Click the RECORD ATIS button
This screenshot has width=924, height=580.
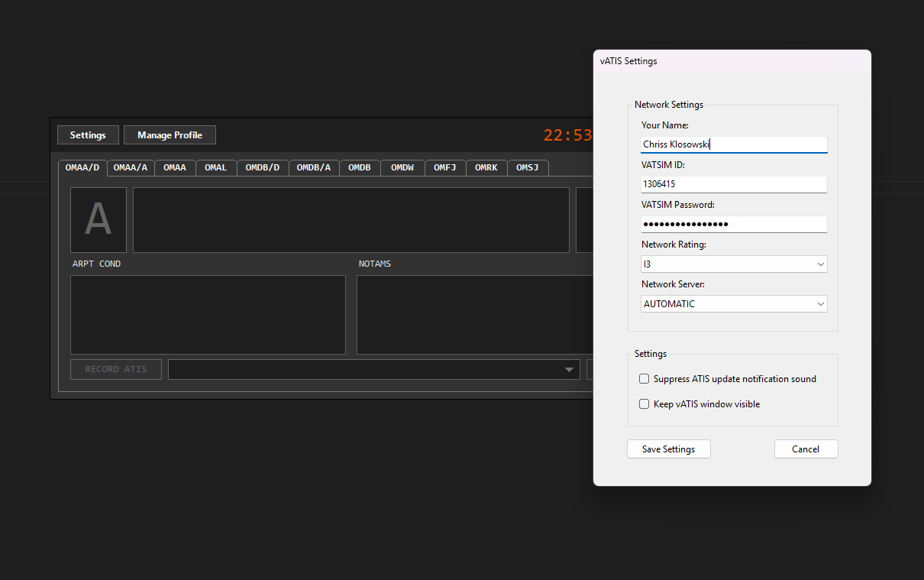click(116, 369)
